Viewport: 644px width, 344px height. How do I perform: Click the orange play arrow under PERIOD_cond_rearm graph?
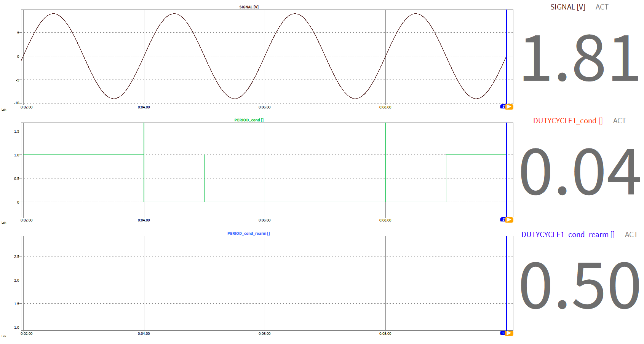click(509, 333)
